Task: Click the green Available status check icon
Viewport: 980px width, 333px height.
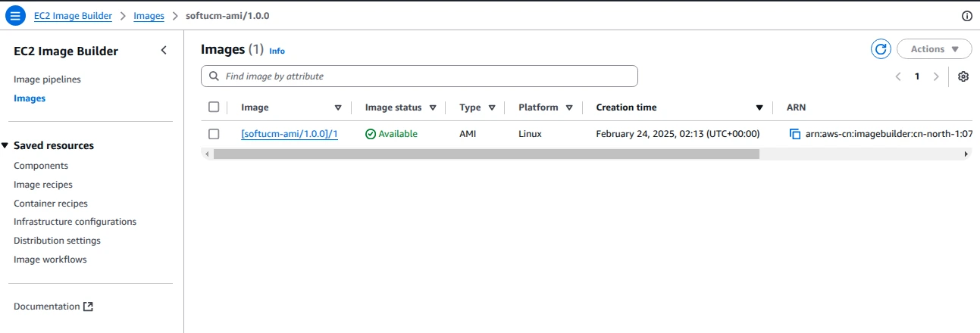Action: (371, 134)
